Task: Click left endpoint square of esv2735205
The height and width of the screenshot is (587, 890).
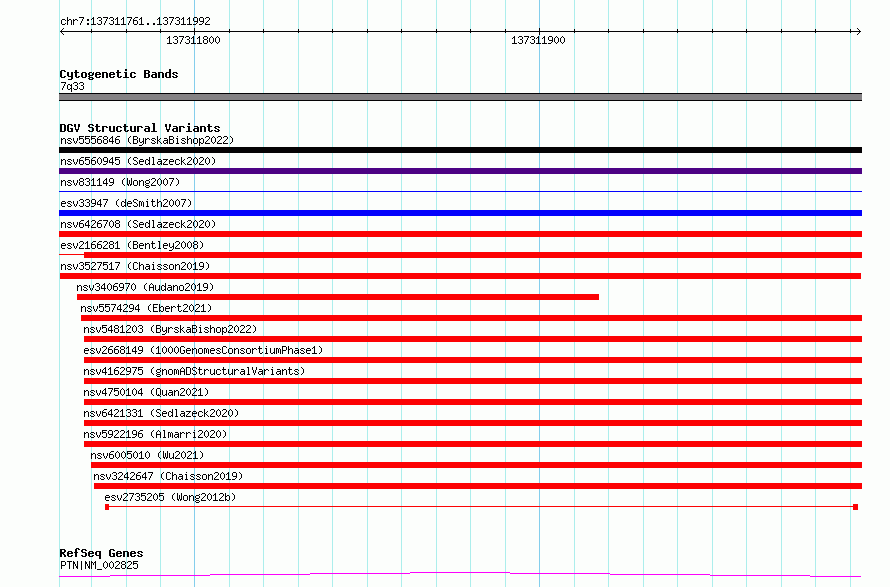Action: [x=107, y=507]
